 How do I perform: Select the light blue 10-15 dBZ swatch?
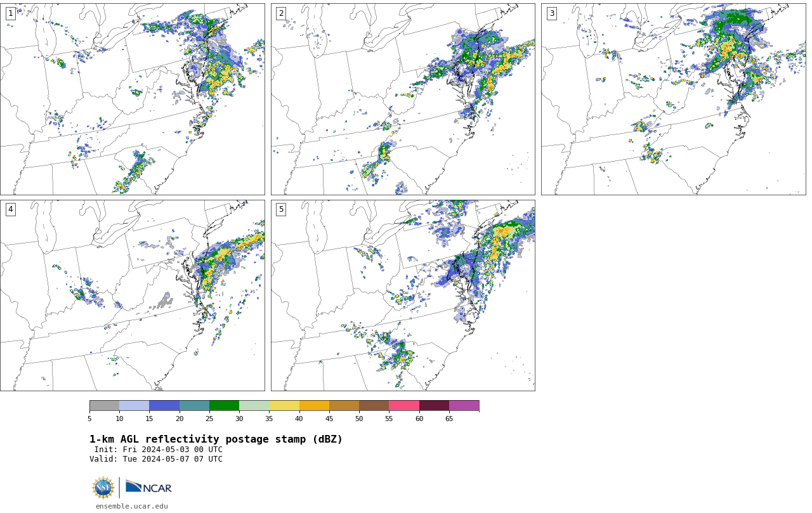coord(134,406)
